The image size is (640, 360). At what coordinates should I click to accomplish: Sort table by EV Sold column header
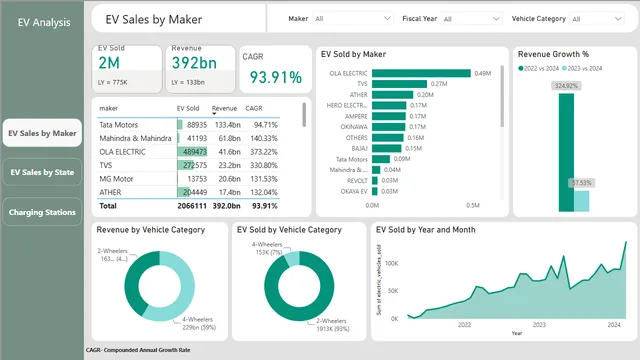[188, 108]
